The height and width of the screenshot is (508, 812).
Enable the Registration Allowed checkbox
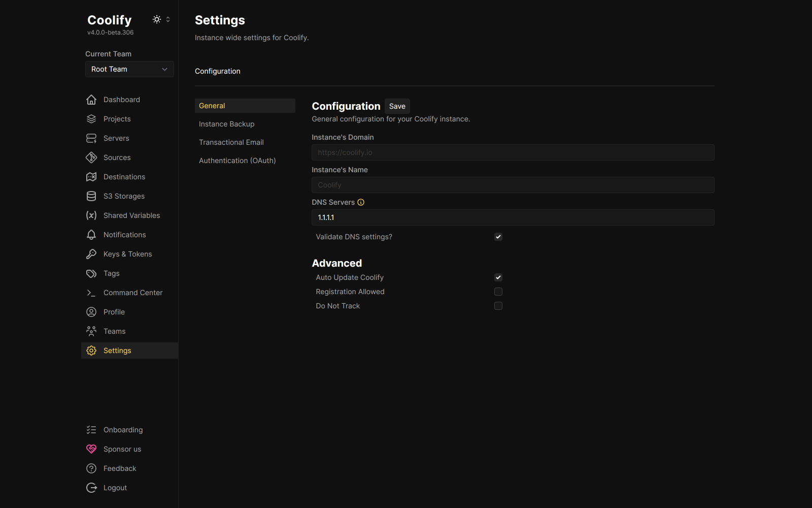(498, 292)
